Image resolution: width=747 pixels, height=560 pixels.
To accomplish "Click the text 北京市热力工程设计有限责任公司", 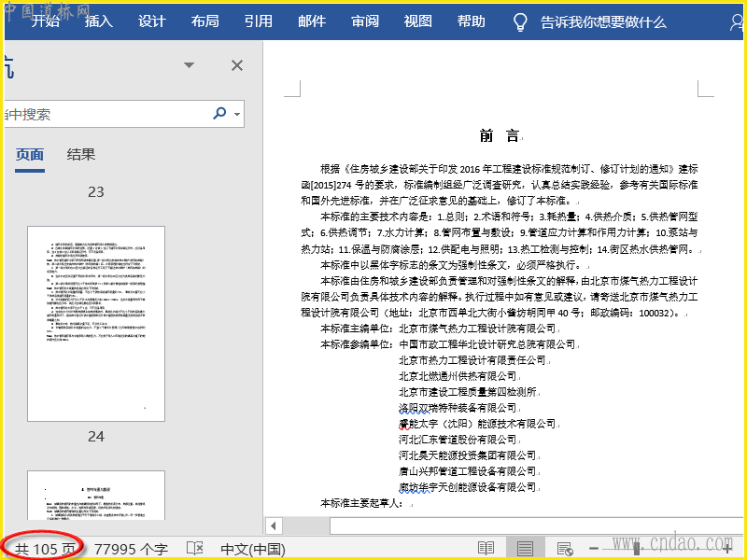I will [472, 360].
